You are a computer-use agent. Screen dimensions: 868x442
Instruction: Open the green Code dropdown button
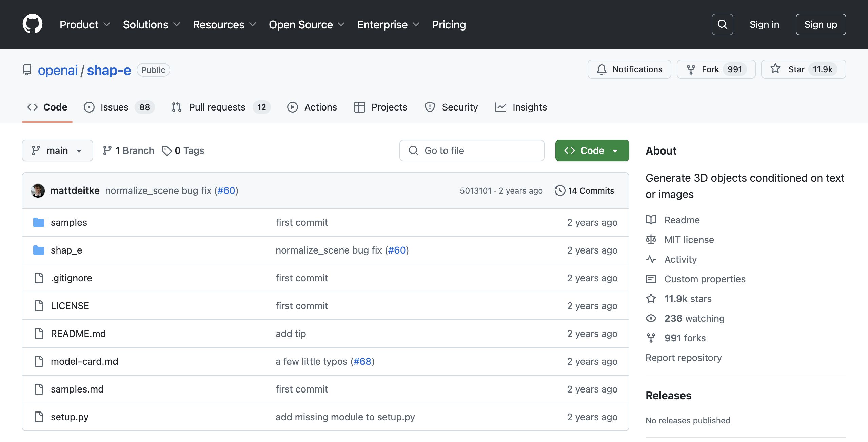[592, 150]
